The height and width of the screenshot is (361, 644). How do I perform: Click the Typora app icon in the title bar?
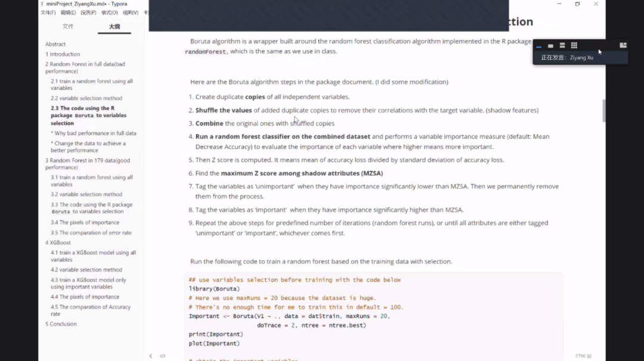point(42,4)
